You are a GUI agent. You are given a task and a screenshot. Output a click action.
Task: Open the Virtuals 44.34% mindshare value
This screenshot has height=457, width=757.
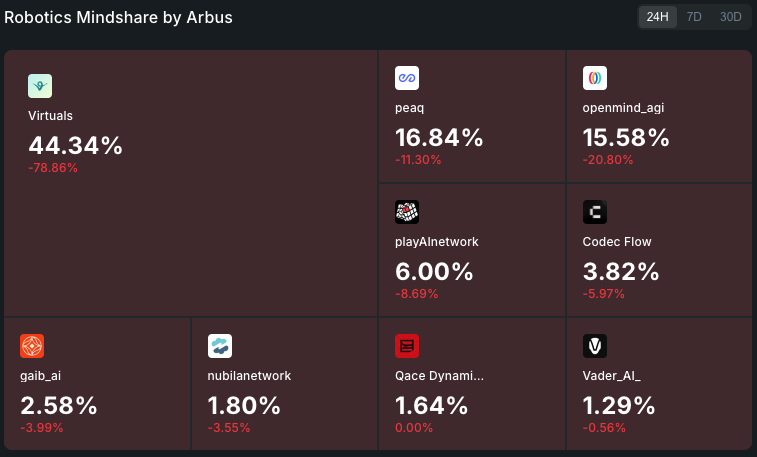75,145
